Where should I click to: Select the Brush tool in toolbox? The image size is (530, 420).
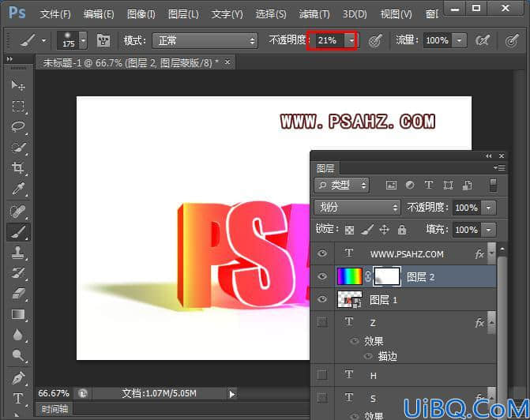click(18, 232)
